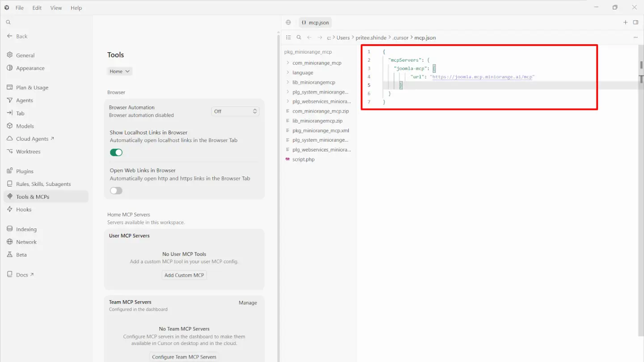
Task: Open lib_miniorangemcp.zip file
Action: coord(318,121)
